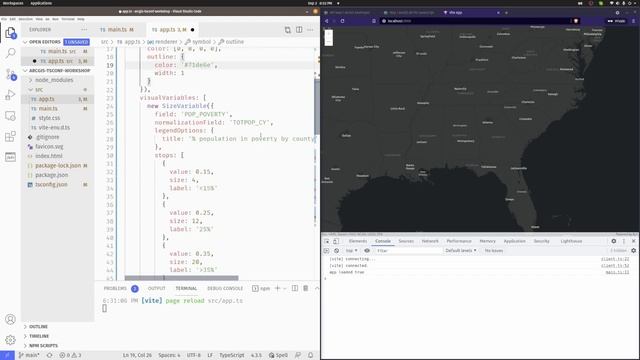Viewport: 640px width, 360px height.
Task: Click the editor horizontal scrollbar
Action: pyautogui.click(x=181, y=278)
